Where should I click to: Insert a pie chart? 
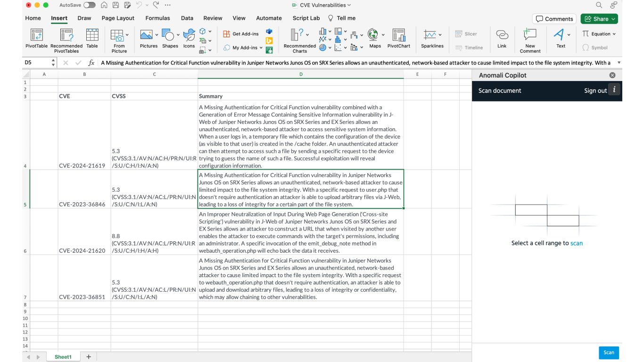coord(322,48)
